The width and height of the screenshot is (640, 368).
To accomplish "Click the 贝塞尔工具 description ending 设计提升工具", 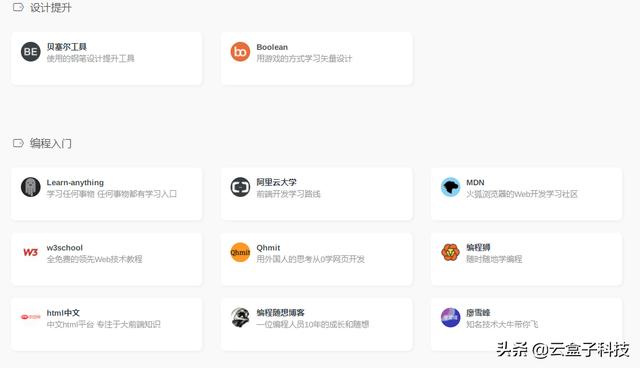I will point(91,59).
